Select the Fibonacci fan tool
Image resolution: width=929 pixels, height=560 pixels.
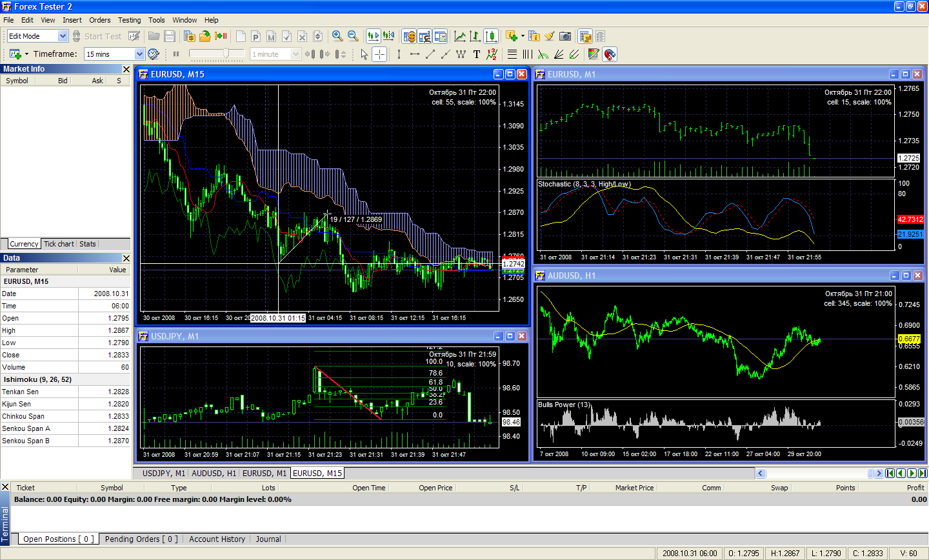[559, 54]
